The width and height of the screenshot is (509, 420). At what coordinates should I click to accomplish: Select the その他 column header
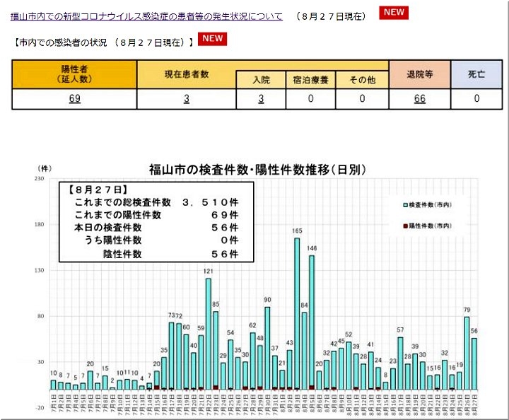[362, 80]
